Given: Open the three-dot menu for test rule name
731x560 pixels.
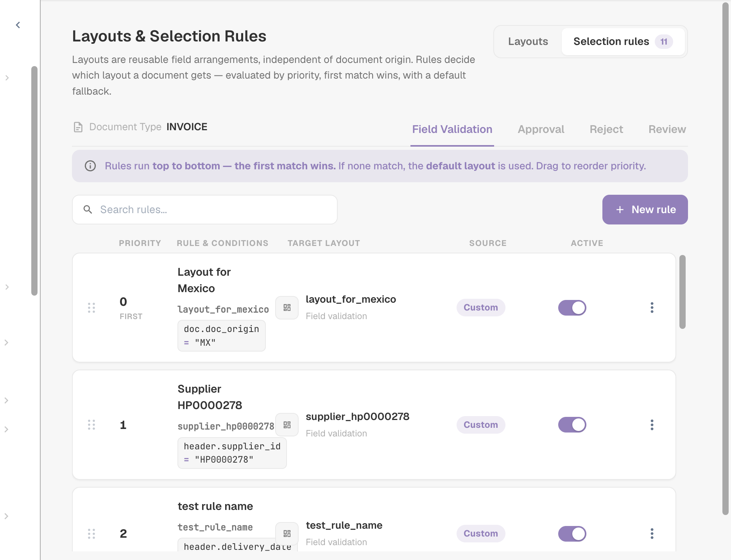Looking at the screenshot, I should [652, 533].
